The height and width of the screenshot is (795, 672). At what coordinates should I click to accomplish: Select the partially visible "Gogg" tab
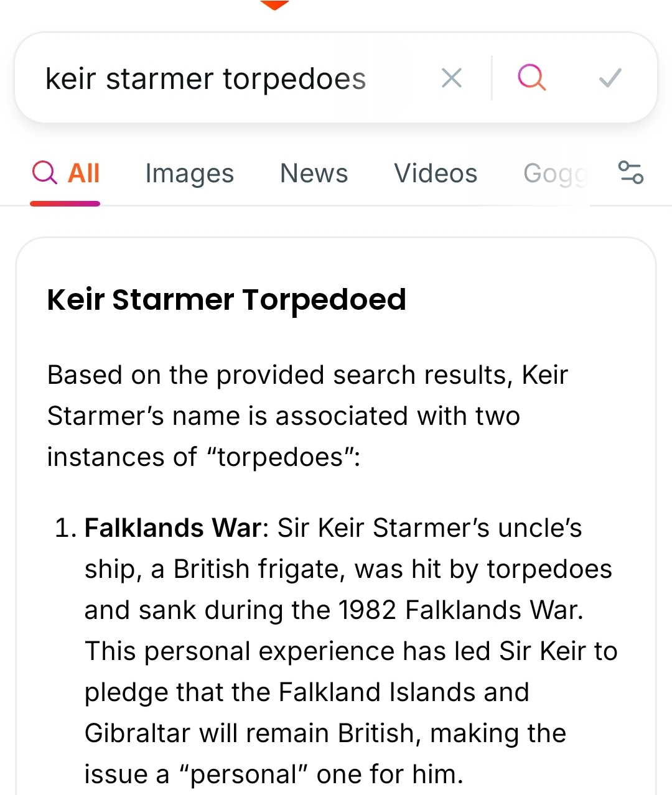[555, 174]
